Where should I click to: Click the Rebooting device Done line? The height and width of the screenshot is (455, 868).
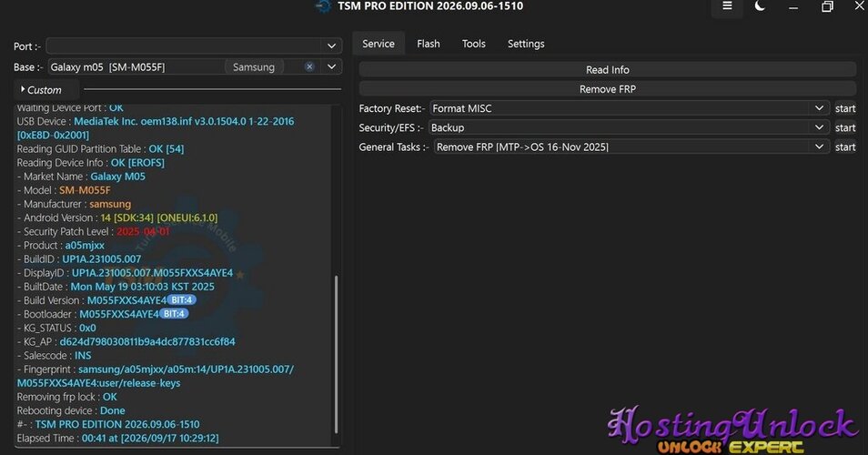[x=71, y=410]
